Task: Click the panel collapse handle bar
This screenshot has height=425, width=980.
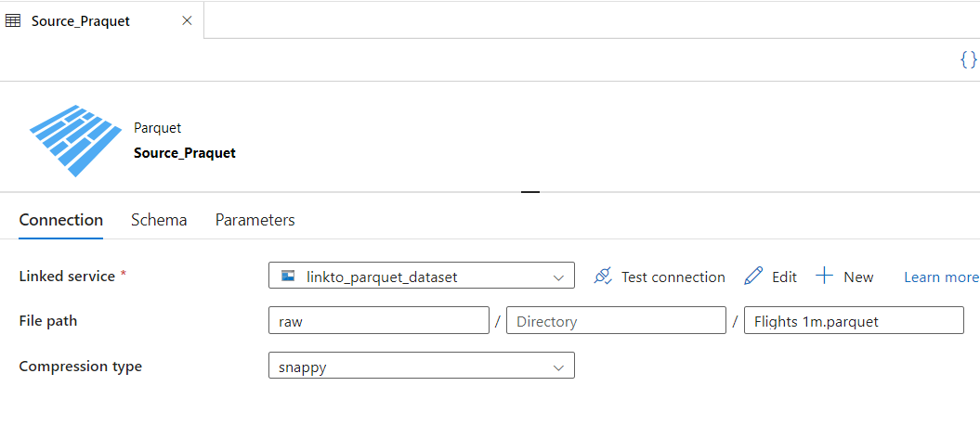Action: point(530,191)
